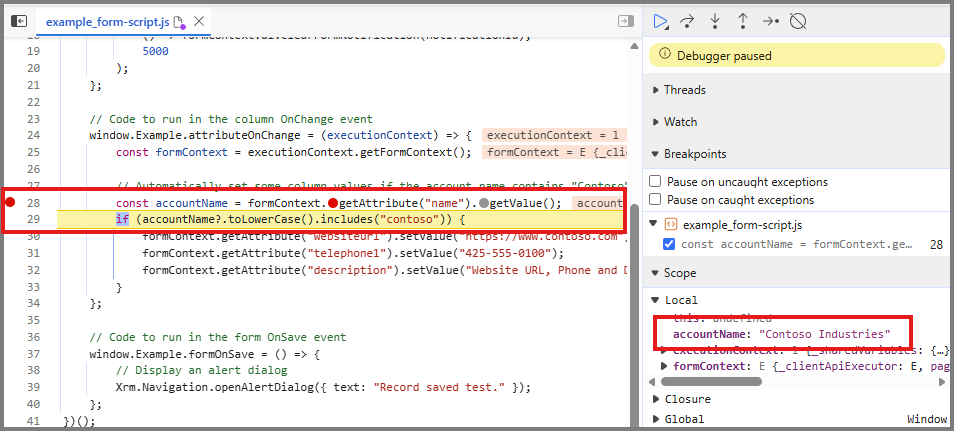
Task: Click the file status icon beside tab title
Action: coord(179,23)
